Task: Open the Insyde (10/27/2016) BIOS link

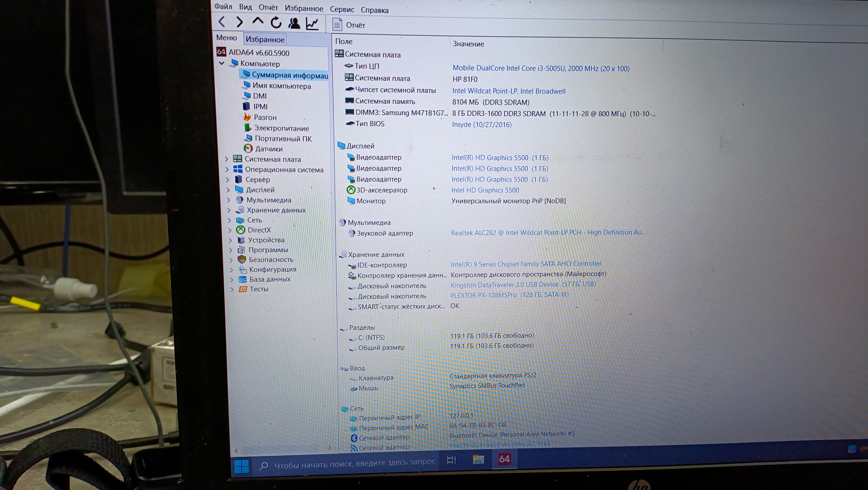Action: click(x=481, y=125)
